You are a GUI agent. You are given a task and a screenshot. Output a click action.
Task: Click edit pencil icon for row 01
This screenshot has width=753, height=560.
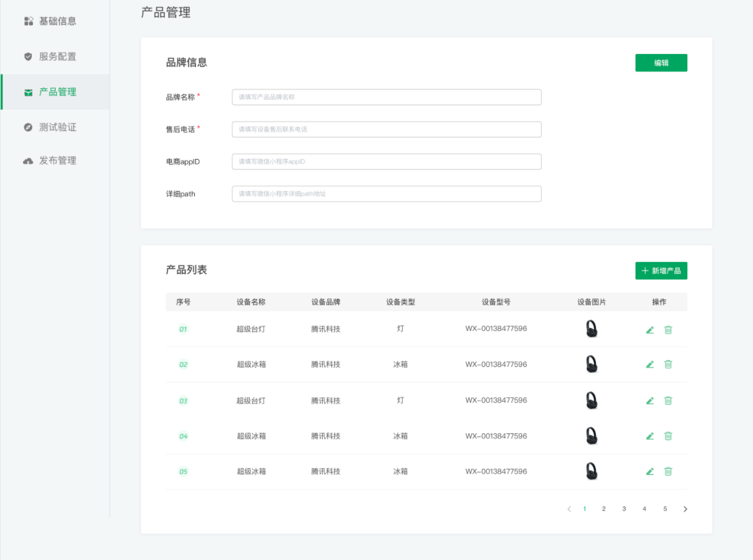pos(650,330)
